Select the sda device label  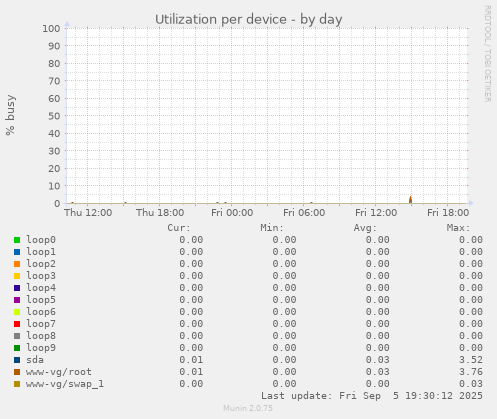(35, 360)
